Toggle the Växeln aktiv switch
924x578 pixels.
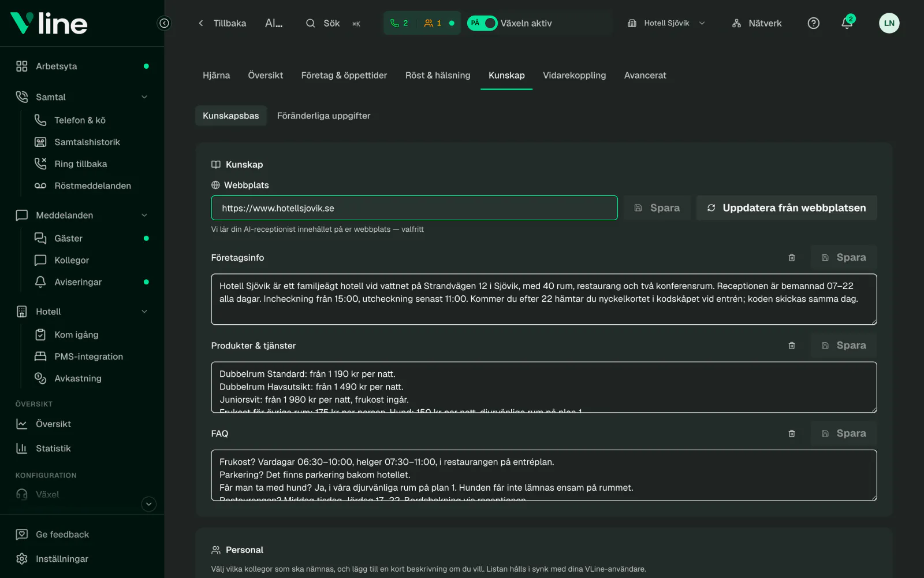coord(482,23)
